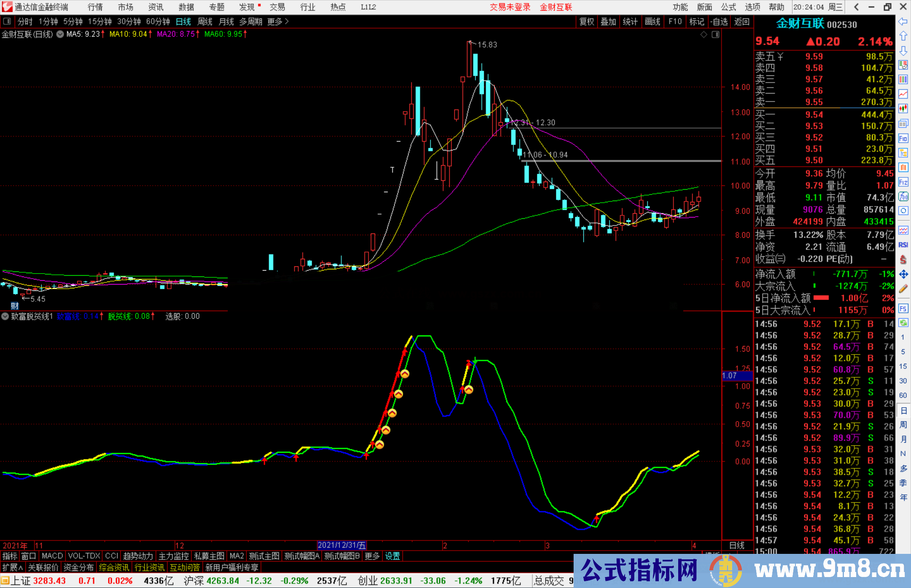Screen dimensions: 911x588
Task: Click 卖一 price 9.55 in the order book
Action: tap(814, 102)
